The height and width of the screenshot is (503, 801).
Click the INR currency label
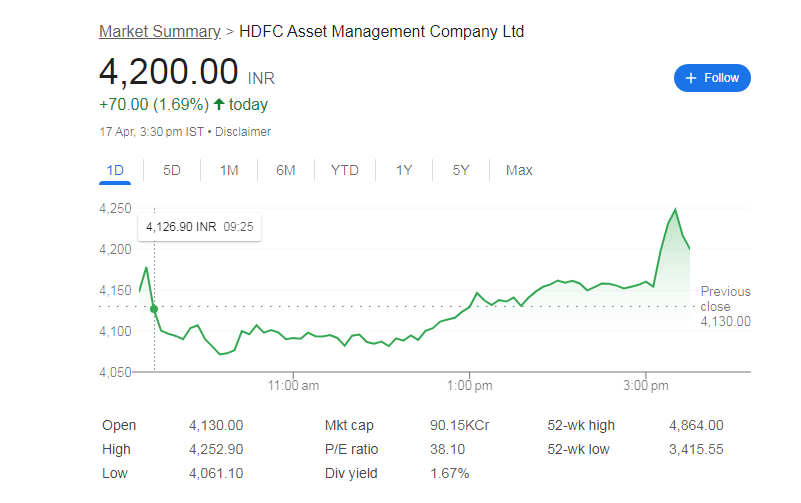(261, 78)
